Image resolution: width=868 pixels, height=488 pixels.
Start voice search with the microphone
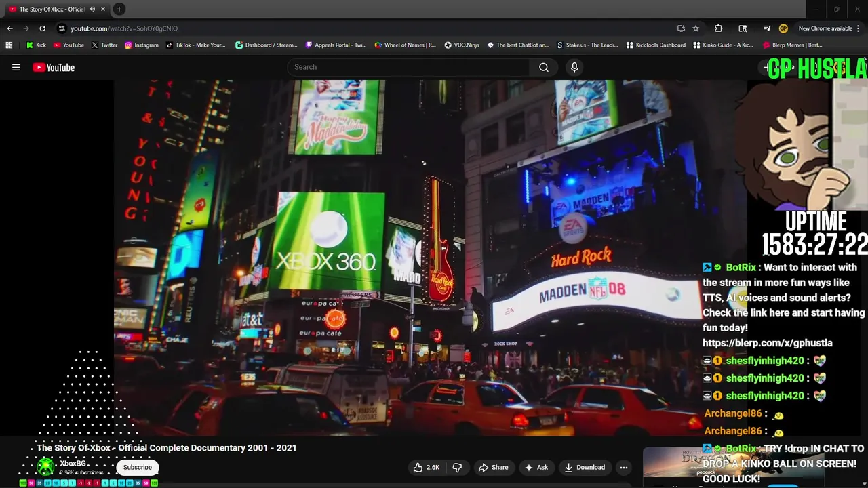click(574, 67)
